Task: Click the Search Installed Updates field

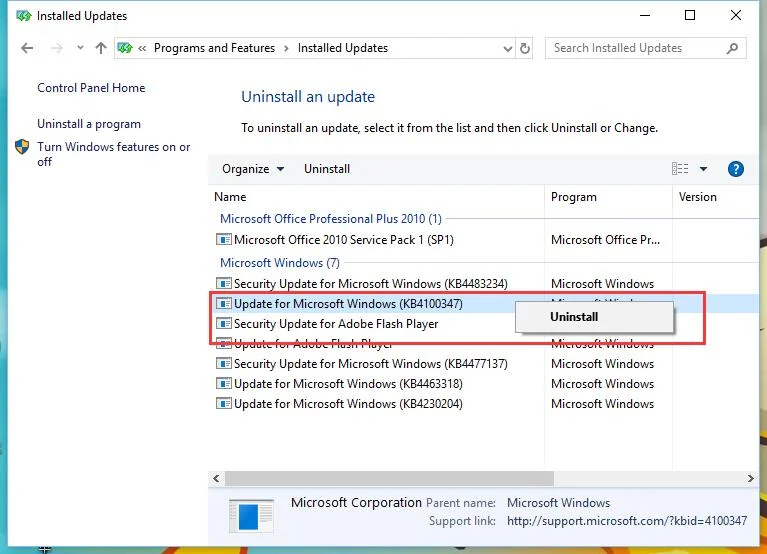Action: click(x=645, y=48)
